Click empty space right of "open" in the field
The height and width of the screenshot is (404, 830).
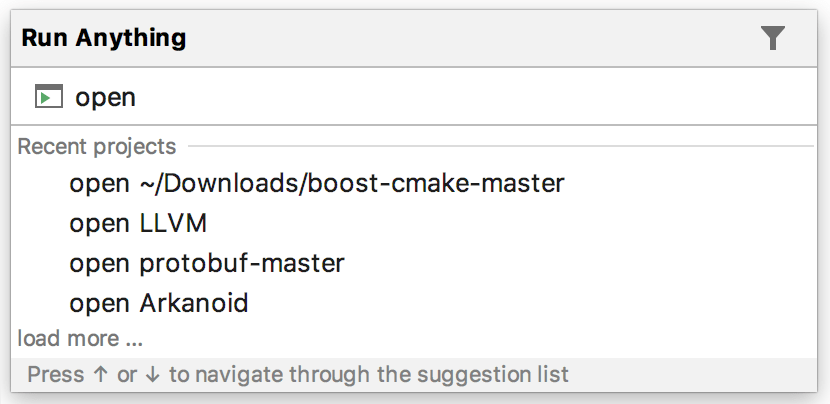tap(450, 97)
